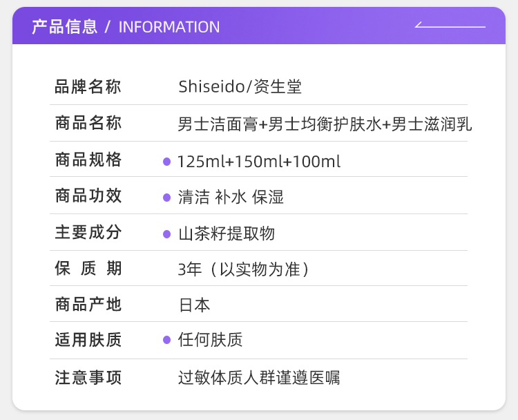
Task: Click the product name text 男士洁面膏+男士均衡护肤水+男士滋润乳
Action: coord(325,125)
